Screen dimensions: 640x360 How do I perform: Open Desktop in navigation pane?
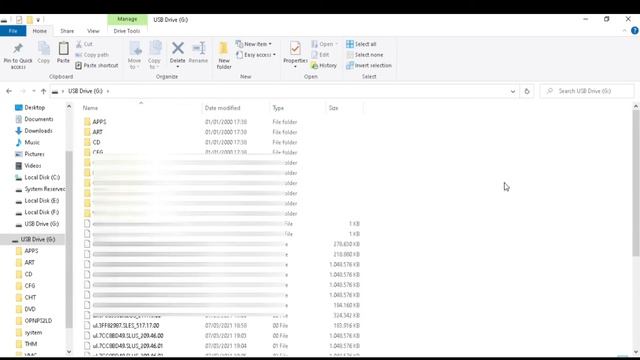click(34, 107)
